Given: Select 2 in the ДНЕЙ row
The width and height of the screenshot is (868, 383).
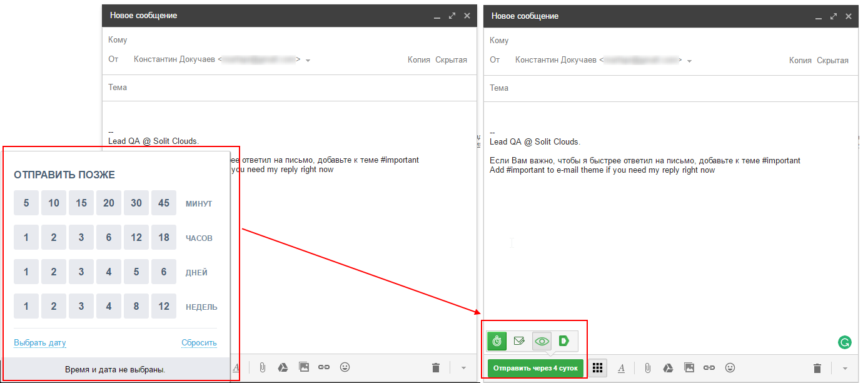Looking at the screenshot, I should pos(54,272).
